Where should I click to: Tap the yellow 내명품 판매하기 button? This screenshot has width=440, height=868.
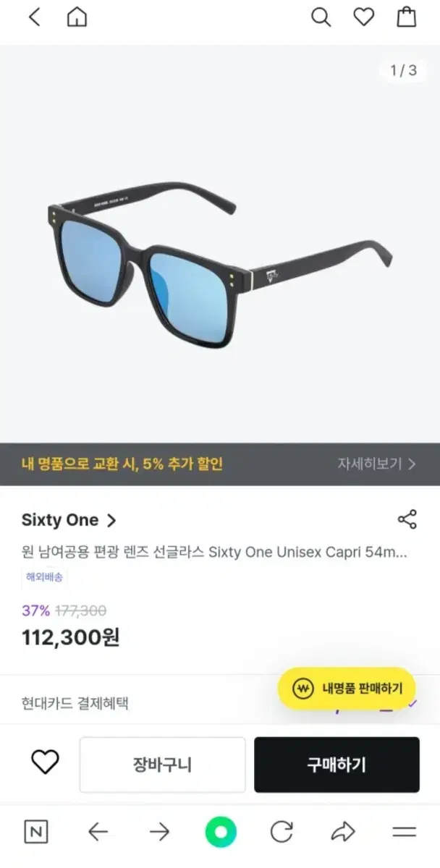click(x=346, y=688)
